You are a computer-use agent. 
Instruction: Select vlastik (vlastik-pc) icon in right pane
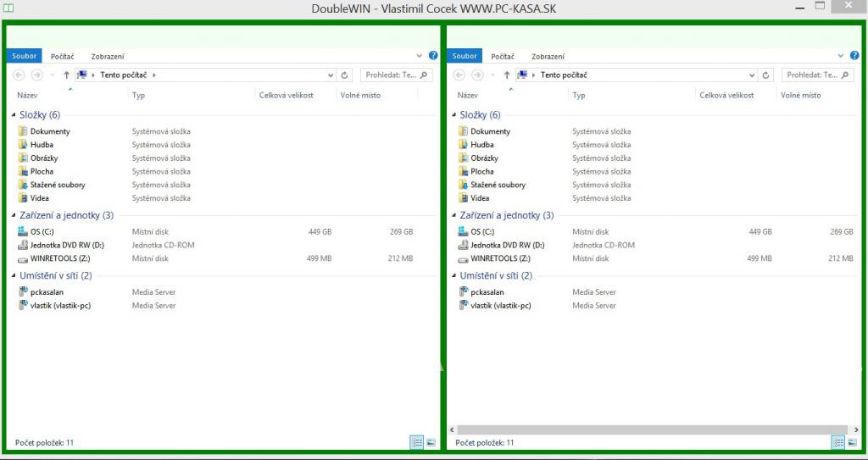[464, 305]
